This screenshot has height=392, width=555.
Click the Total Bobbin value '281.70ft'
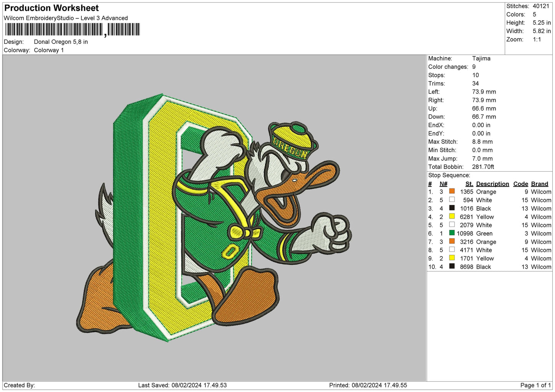coord(483,167)
